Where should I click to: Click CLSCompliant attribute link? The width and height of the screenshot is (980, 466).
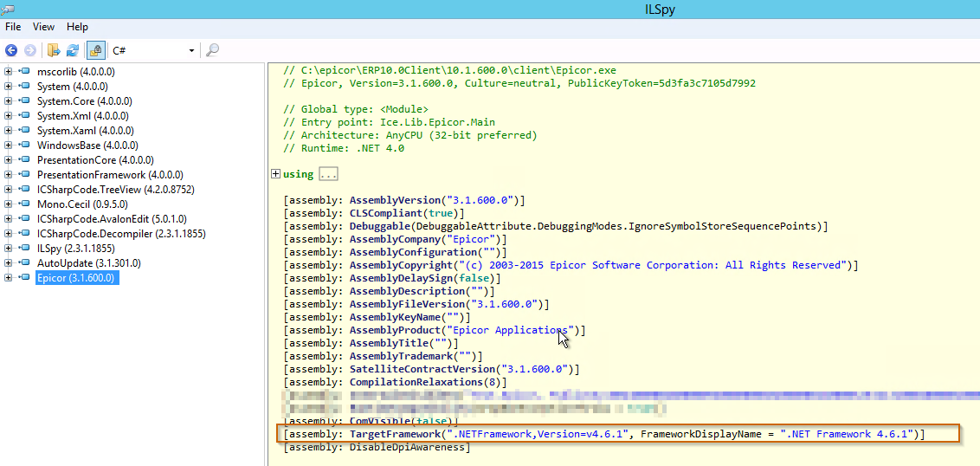(384, 213)
